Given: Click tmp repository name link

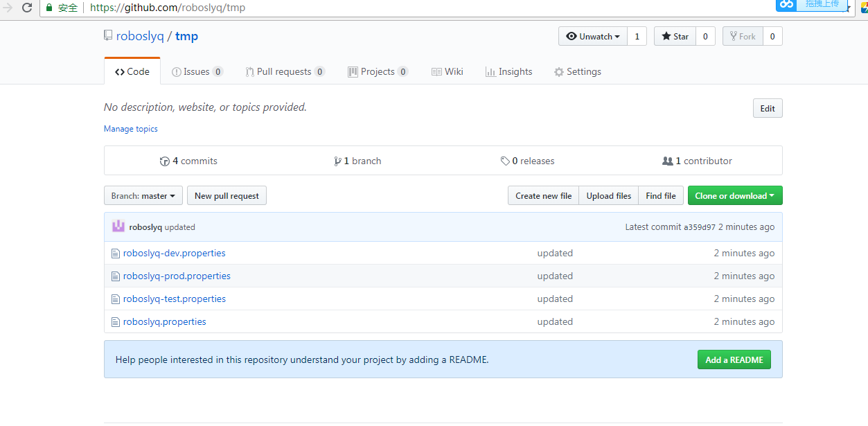Looking at the screenshot, I should coord(186,36).
